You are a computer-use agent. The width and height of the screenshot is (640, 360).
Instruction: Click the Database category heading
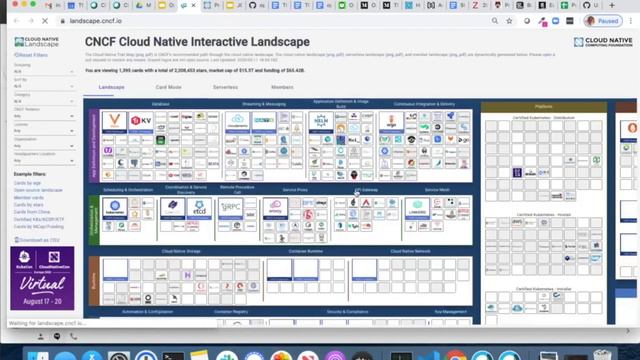click(x=160, y=104)
